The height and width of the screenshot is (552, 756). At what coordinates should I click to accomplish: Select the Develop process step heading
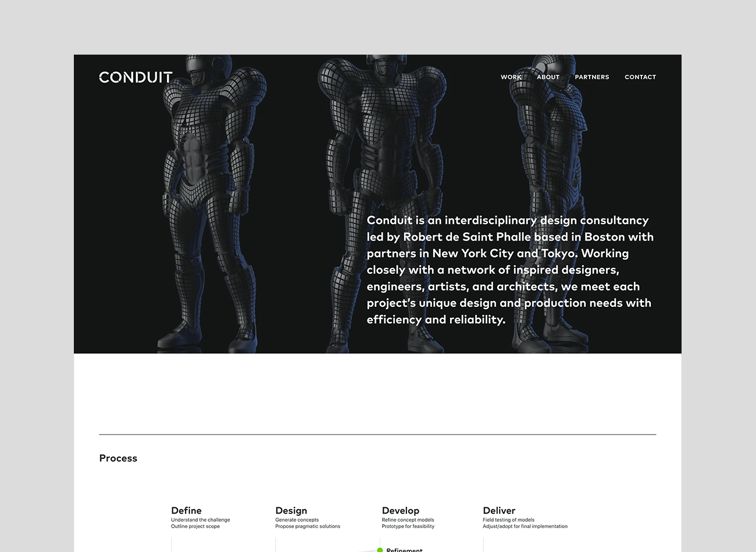(400, 511)
